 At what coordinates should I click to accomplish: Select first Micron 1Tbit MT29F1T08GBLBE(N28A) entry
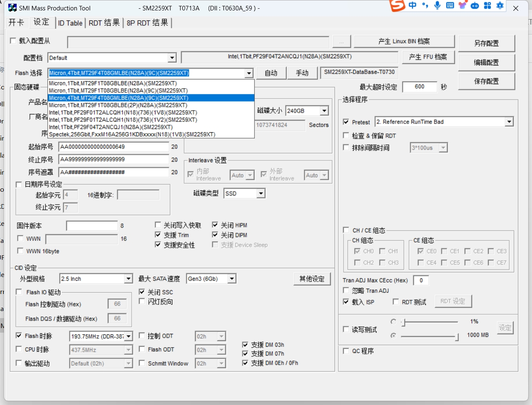(151, 83)
